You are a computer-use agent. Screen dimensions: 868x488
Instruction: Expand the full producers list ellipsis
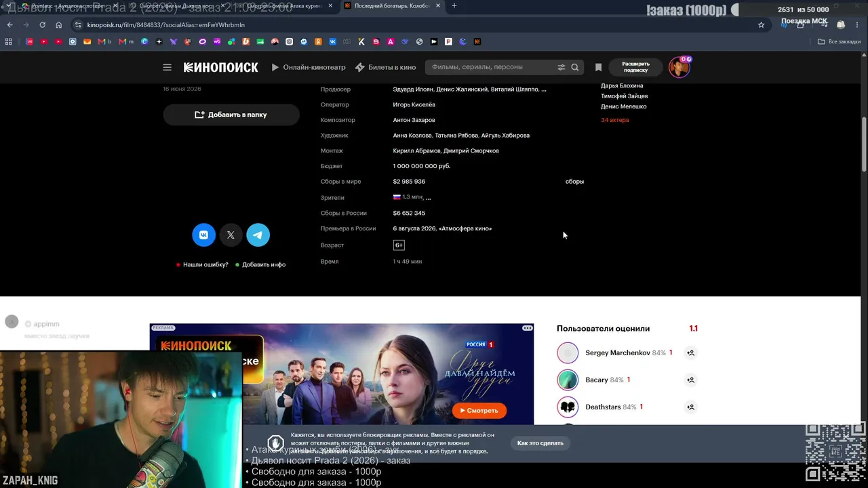(x=544, y=89)
